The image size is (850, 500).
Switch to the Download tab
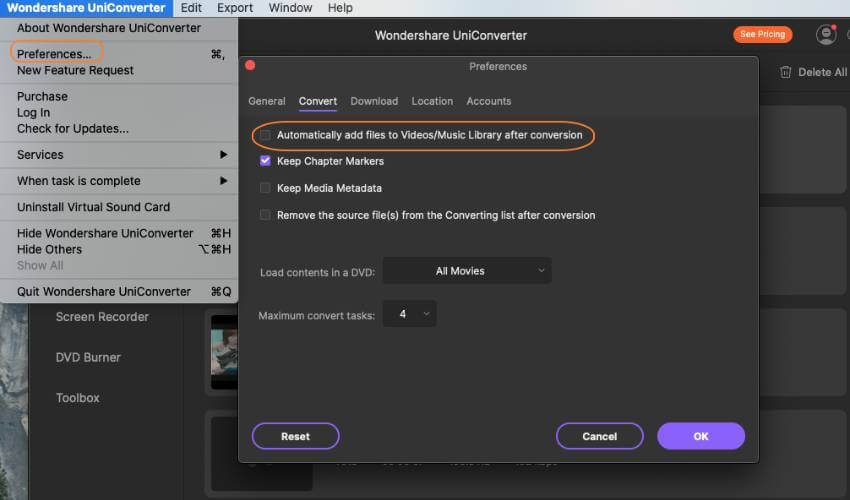coord(374,101)
